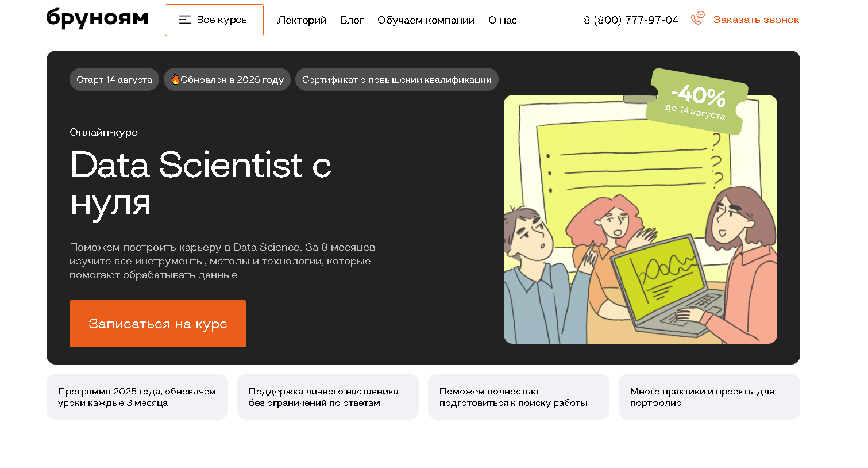Click the hamburger icon in Все курсы
Image resolution: width=868 pixels, height=468 pixels.
pyautogui.click(x=185, y=20)
